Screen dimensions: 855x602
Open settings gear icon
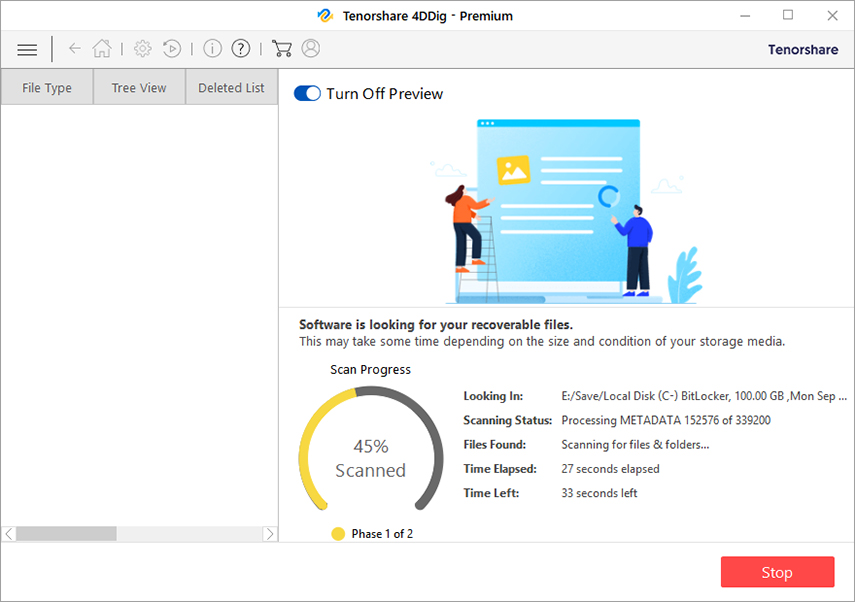point(143,49)
